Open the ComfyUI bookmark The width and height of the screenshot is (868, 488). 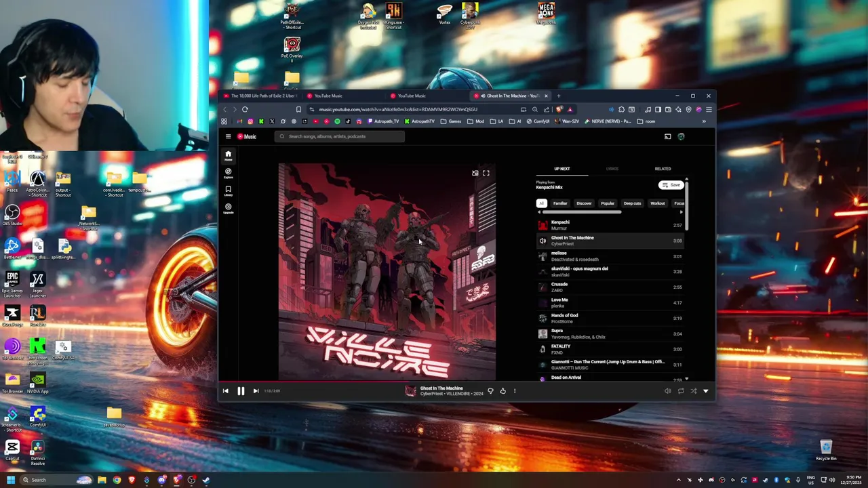(538, 121)
